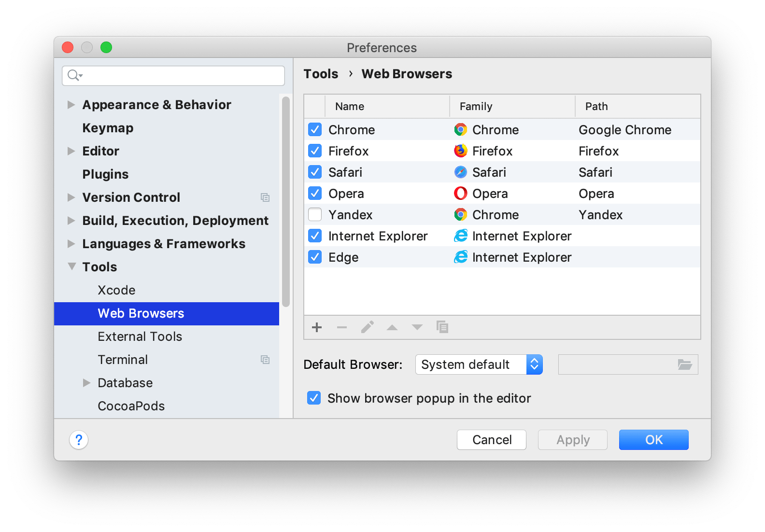Add a new browser with plus icon

pos(317,327)
